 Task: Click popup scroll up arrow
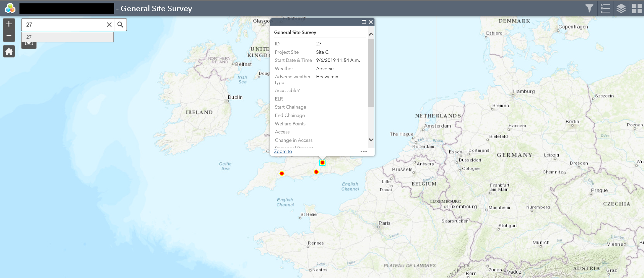click(371, 34)
